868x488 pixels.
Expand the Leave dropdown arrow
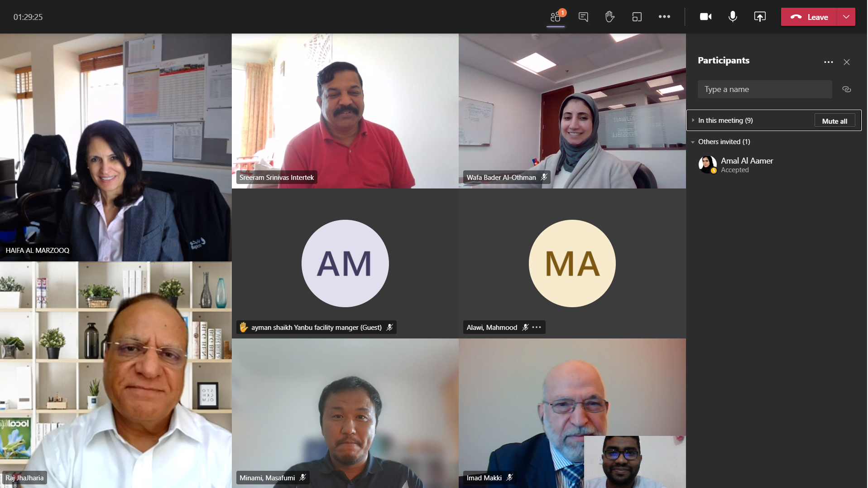(846, 17)
